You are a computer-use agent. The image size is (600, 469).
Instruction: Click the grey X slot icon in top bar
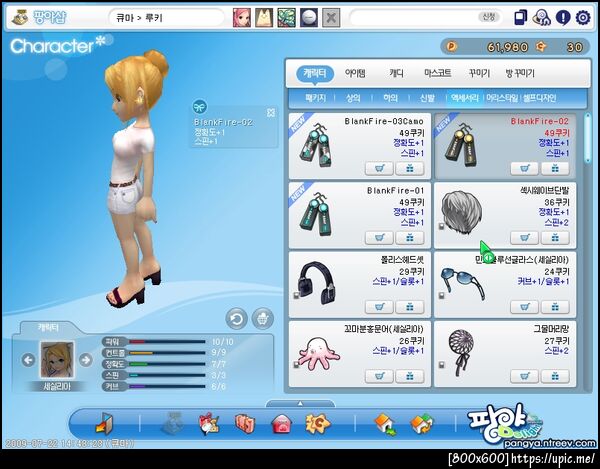click(x=331, y=18)
